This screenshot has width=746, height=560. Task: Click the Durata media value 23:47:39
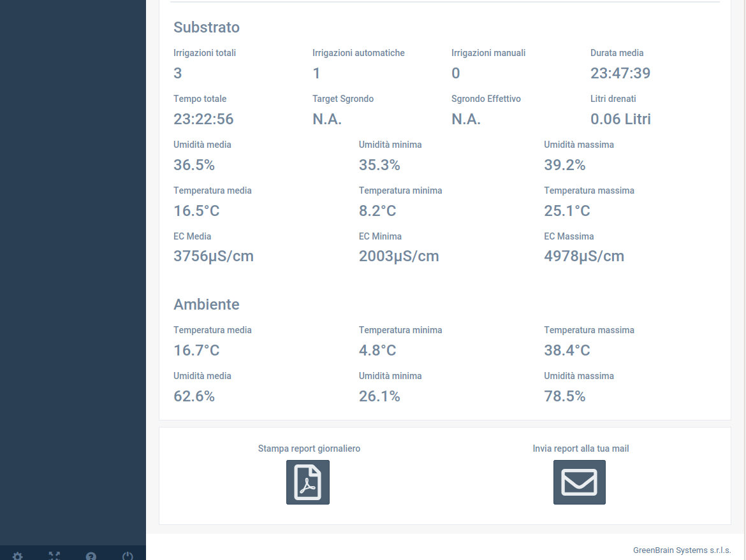620,73
